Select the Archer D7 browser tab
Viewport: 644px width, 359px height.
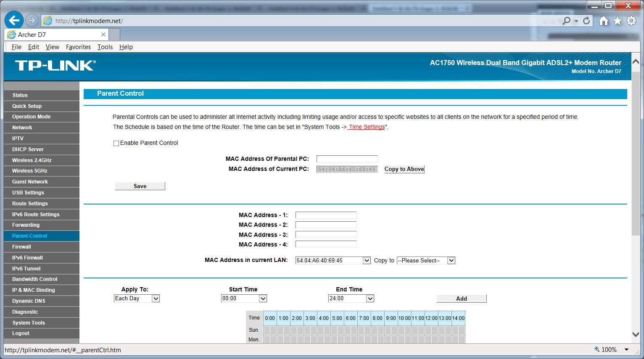point(56,34)
